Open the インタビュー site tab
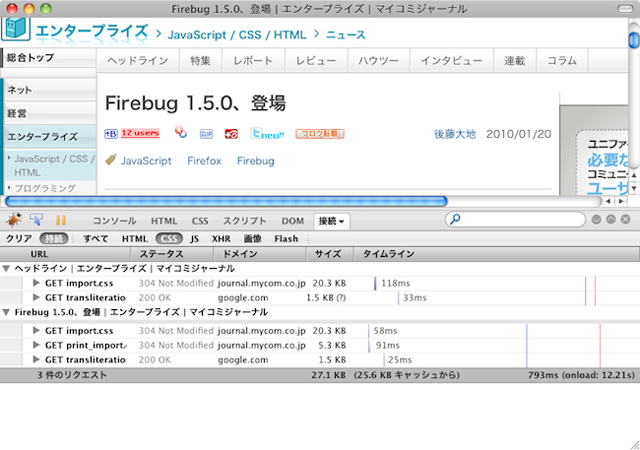 click(x=452, y=61)
